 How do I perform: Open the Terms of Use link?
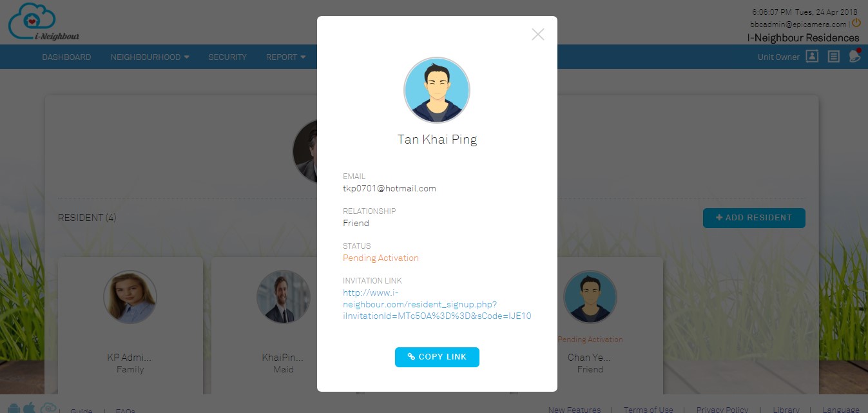648,410
